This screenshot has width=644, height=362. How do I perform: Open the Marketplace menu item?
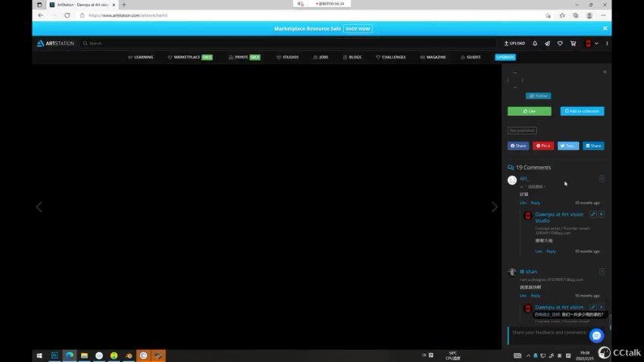(189, 57)
